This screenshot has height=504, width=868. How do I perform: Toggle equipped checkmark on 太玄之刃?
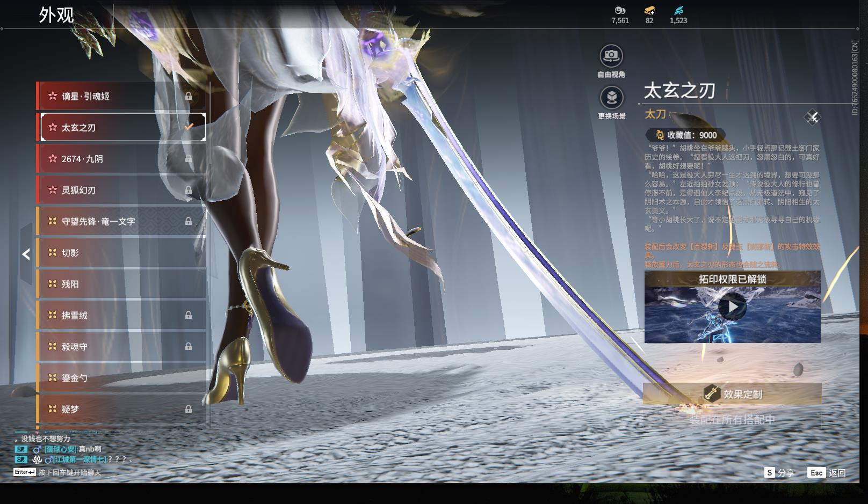pos(189,127)
